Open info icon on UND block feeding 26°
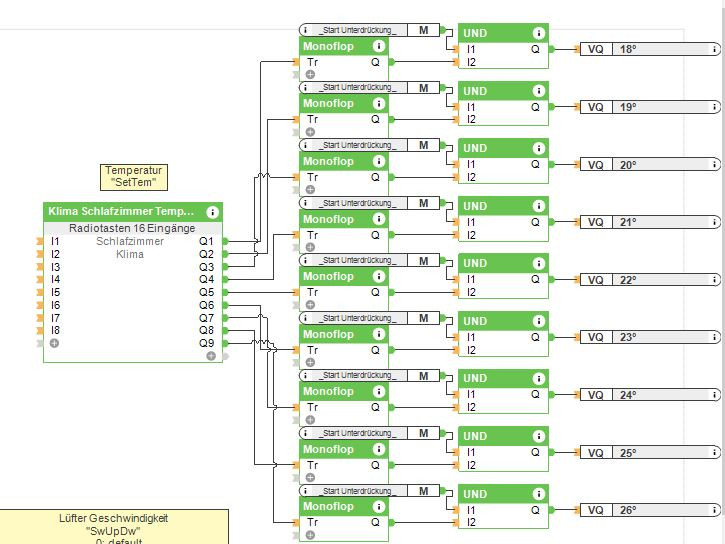 [x=538, y=494]
